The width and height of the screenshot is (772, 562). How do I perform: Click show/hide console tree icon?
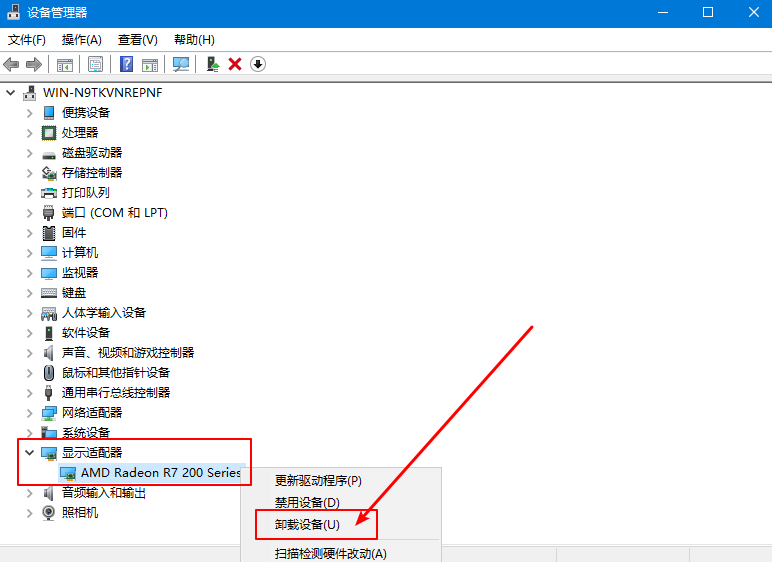click(65, 64)
